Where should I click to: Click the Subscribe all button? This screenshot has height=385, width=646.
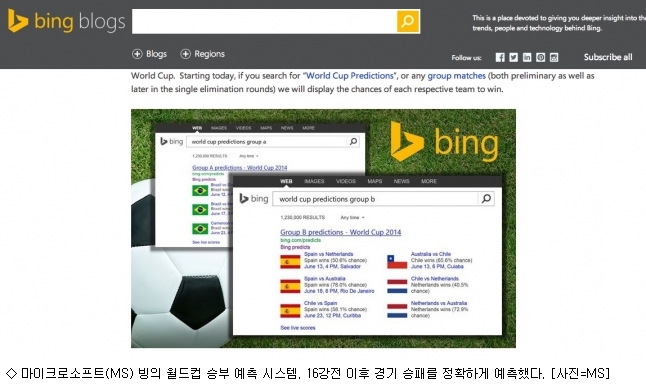[608, 57]
